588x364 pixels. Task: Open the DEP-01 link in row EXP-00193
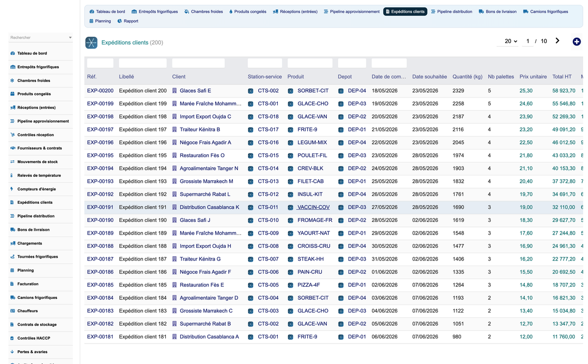[357, 181]
